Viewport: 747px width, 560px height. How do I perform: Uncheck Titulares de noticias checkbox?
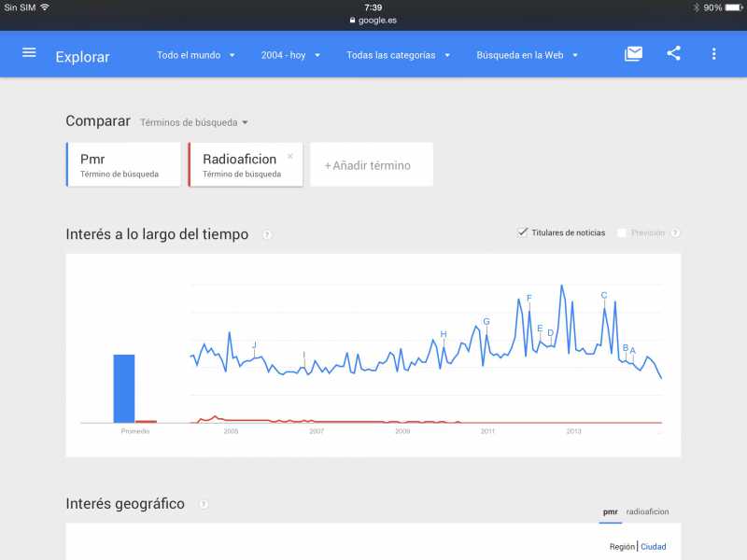coord(523,232)
